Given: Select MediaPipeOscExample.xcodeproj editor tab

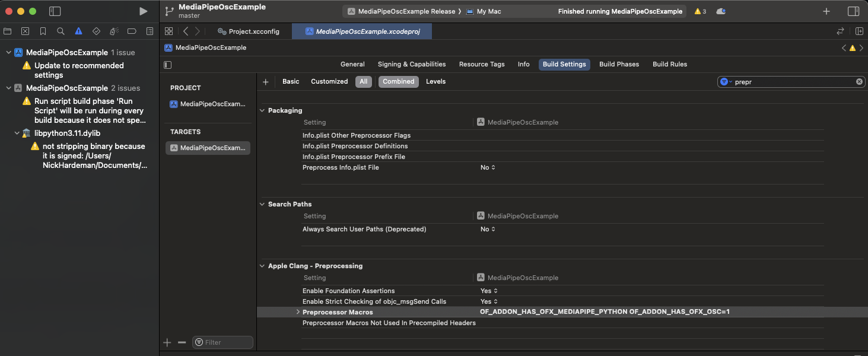Looking at the screenshot, I should [x=362, y=31].
